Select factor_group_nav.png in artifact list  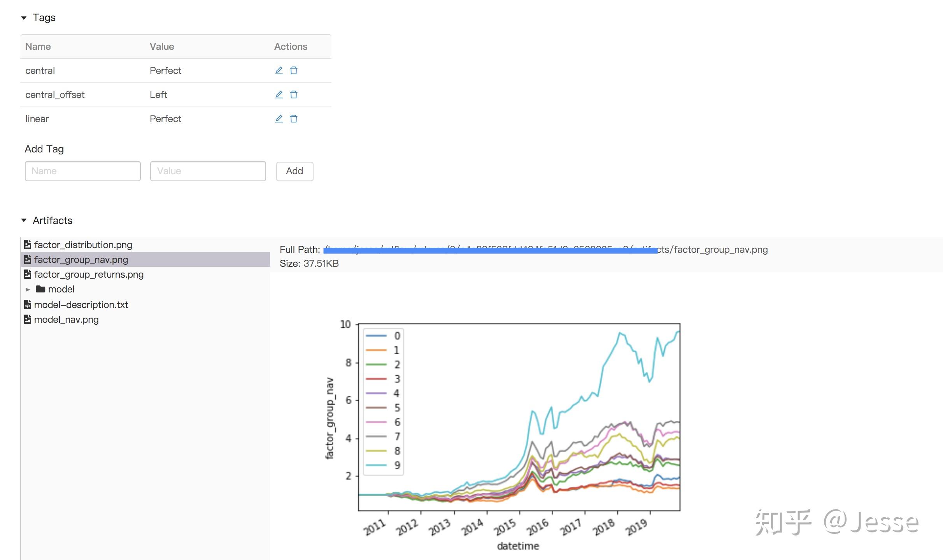[x=81, y=259]
